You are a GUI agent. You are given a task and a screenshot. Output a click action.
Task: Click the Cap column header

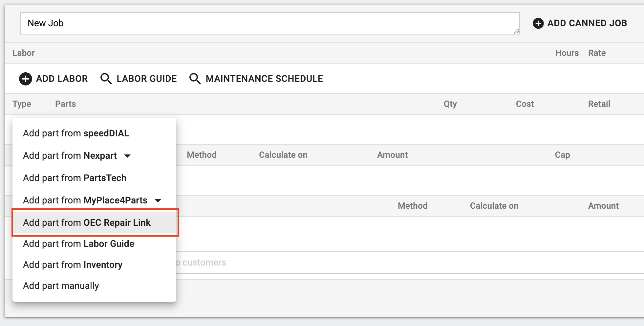[x=562, y=155]
